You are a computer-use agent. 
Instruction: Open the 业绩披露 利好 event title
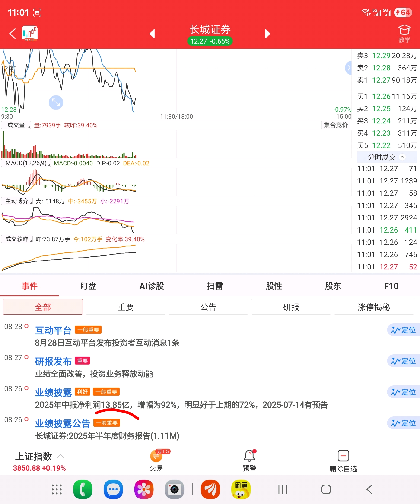(53, 393)
